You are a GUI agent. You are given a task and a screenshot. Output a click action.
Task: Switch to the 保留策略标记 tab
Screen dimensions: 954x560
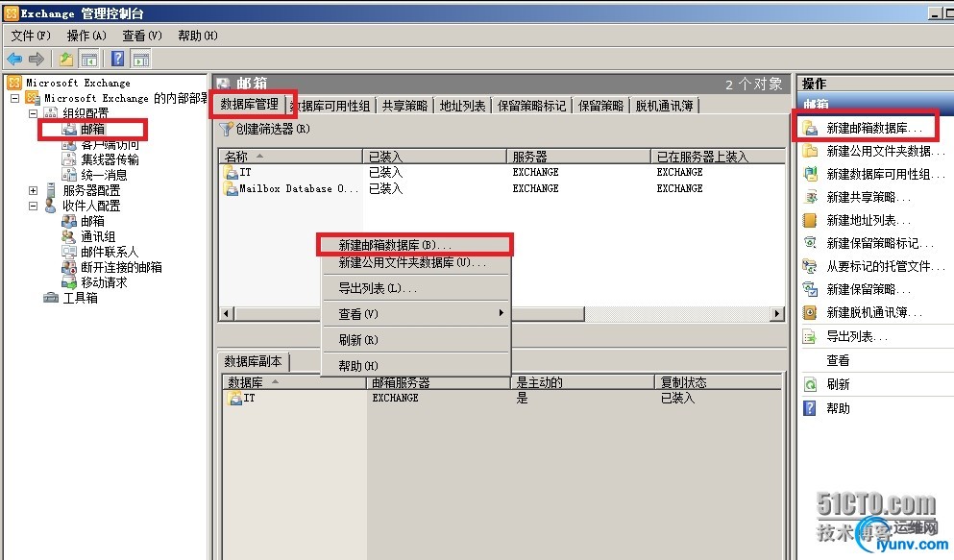click(x=531, y=106)
